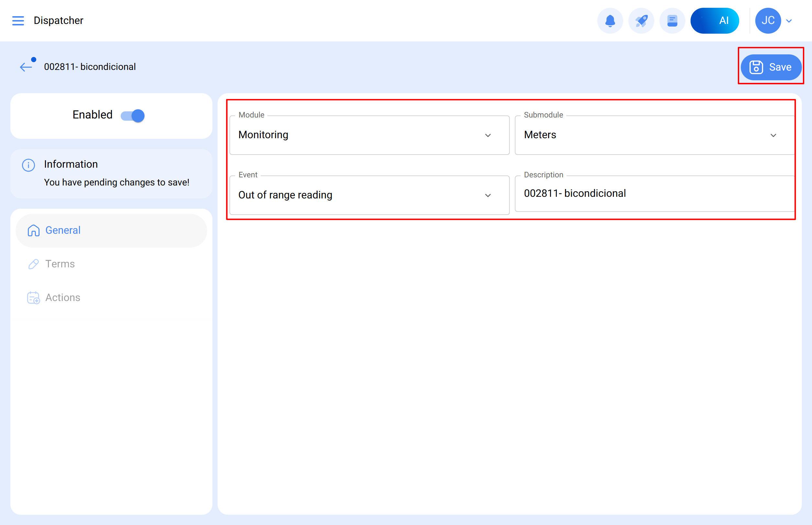This screenshot has height=525, width=812.
Task: Disable the Enabled toggle
Action: (x=132, y=116)
